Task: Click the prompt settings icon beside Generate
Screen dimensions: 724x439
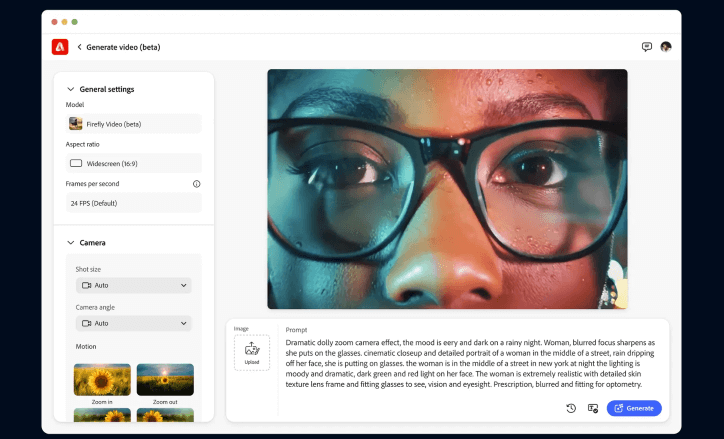Action: tap(593, 408)
